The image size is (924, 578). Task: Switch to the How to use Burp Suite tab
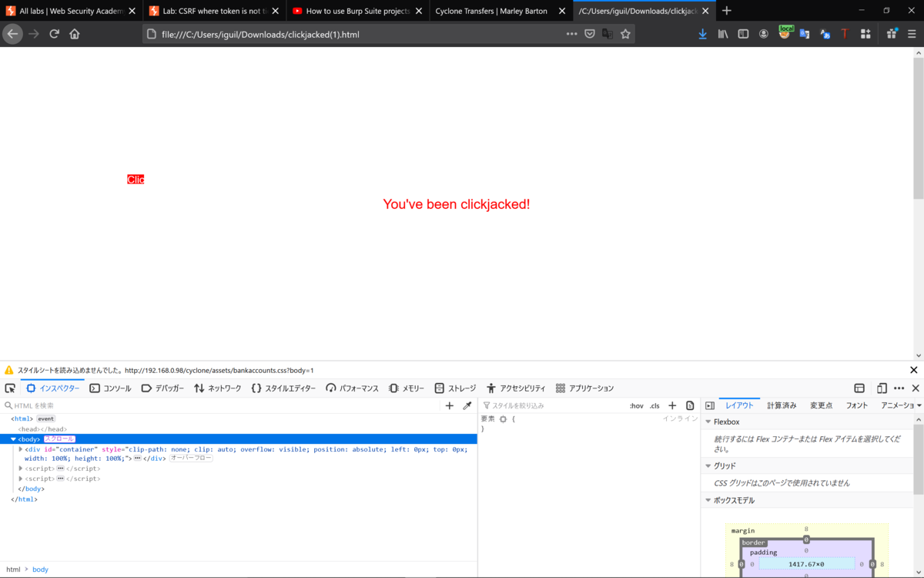[x=357, y=11]
